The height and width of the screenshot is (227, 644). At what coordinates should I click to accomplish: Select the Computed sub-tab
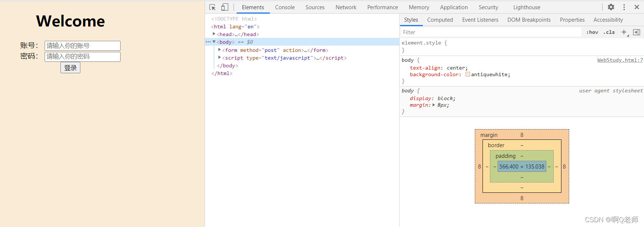[440, 20]
